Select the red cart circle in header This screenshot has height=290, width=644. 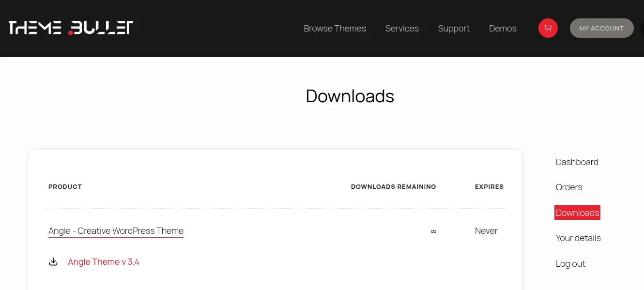[x=548, y=28]
